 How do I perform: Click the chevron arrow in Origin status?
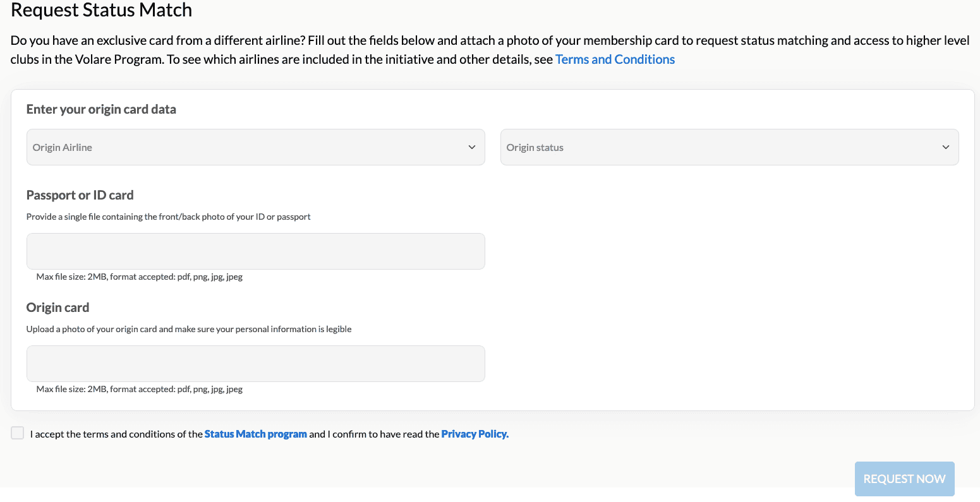coord(945,147)
